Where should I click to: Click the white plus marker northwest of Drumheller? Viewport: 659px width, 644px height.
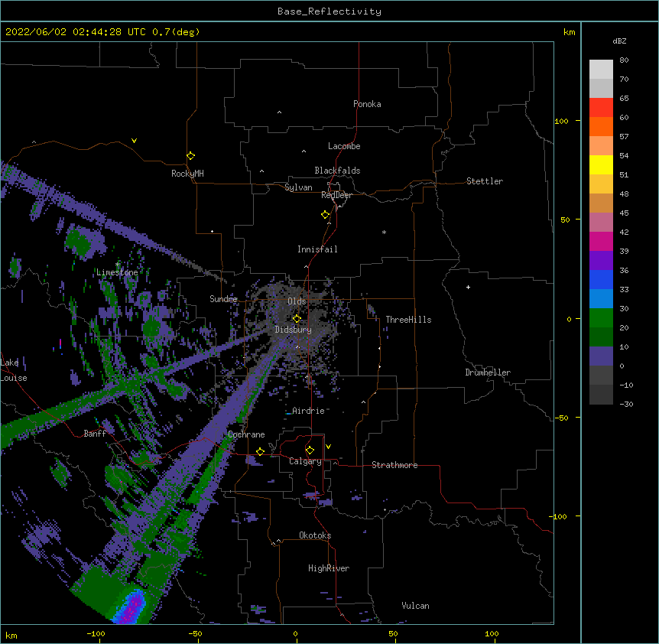click(x=468, y=287)
